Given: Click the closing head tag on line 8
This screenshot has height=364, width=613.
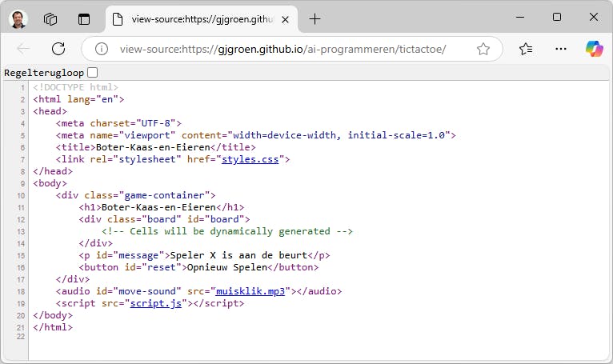Looking at the screenshot, I should click(x=53, y=171).
